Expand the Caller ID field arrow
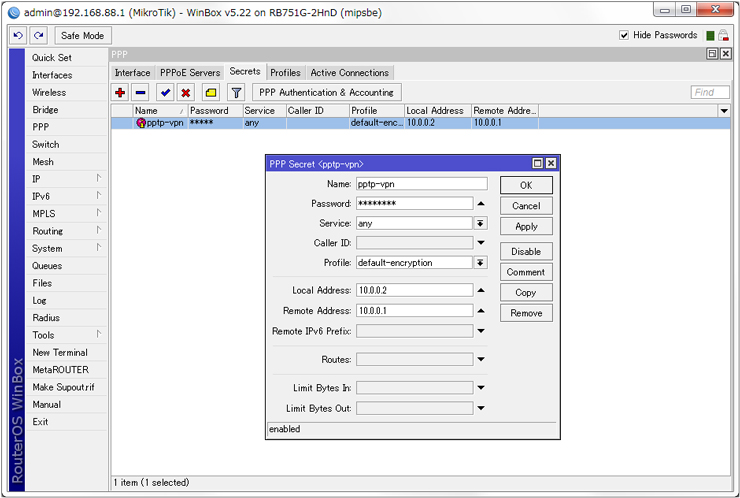 coord(480,243)
